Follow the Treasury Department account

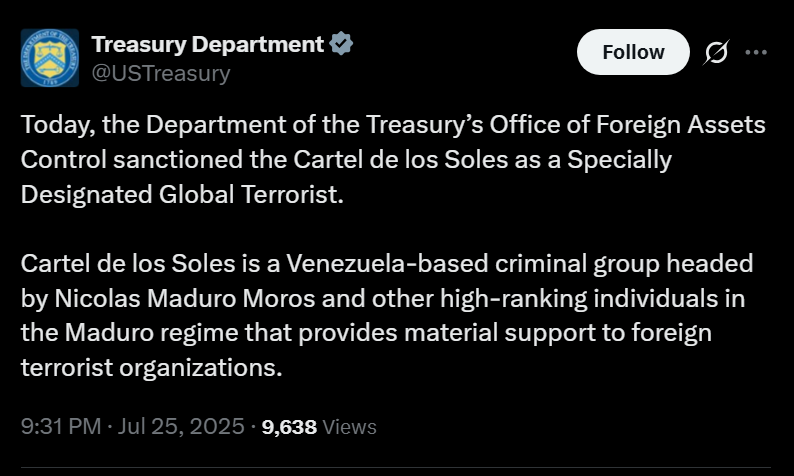[x=633, y=52]
